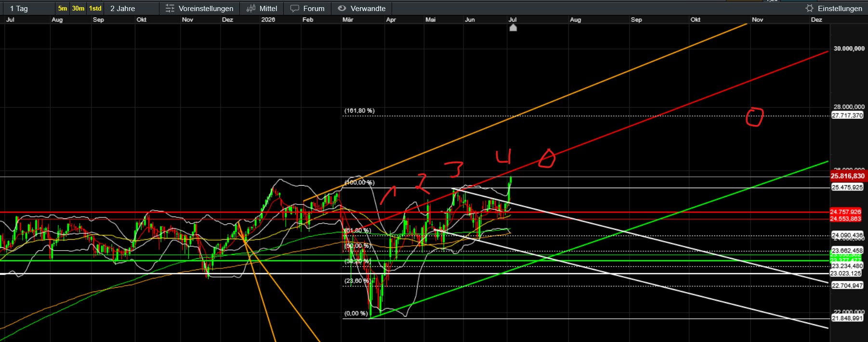
Task: Click the (161,80 %) Fibonacci label
Action: 359,111
